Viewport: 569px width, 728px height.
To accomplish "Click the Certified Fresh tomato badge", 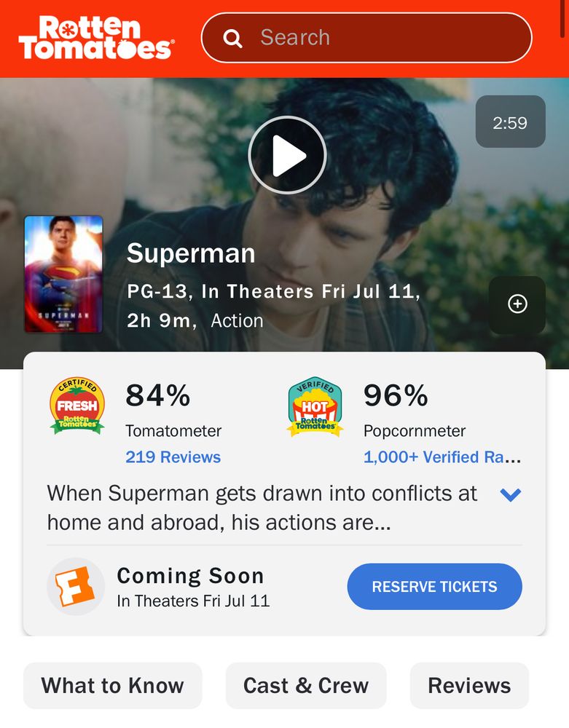I will coord(77,405).
